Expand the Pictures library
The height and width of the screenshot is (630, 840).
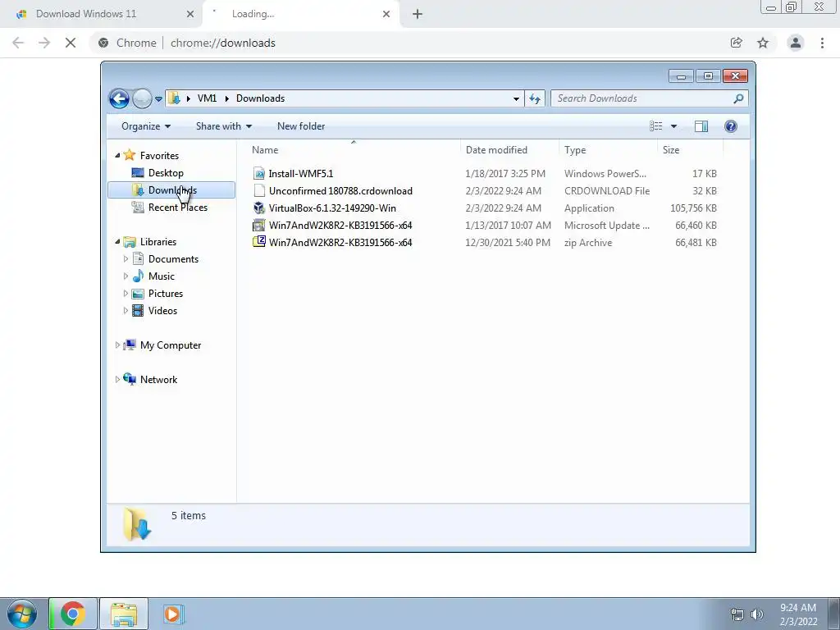point(126,294)
